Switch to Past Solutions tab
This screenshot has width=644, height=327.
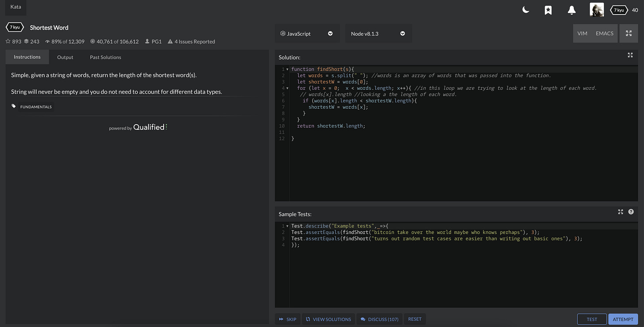(105, 57)
